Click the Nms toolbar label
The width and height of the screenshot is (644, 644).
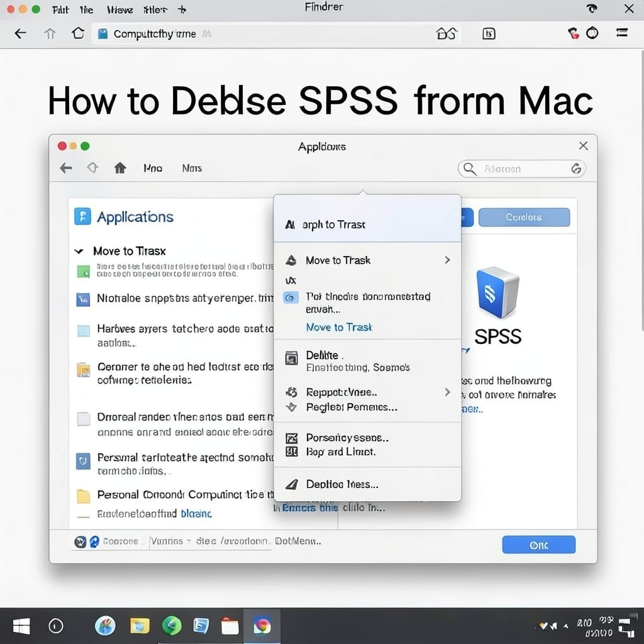tap(192, 168)
